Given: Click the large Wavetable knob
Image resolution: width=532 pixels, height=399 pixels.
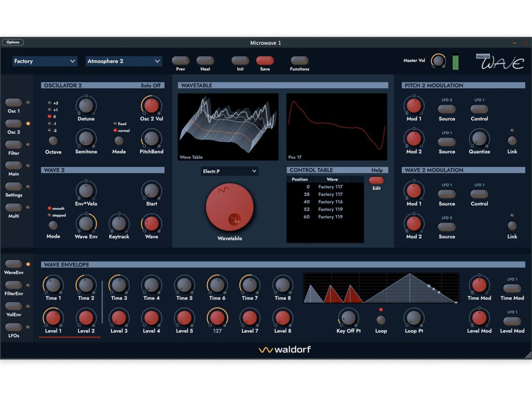Looking at the screenshot, I should 230,207.
